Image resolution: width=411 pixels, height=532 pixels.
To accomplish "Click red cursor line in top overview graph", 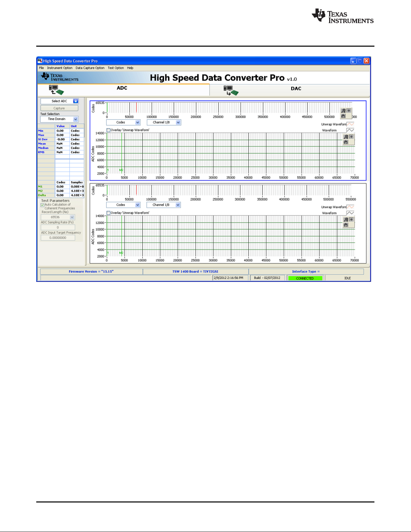I will point(136,108).
